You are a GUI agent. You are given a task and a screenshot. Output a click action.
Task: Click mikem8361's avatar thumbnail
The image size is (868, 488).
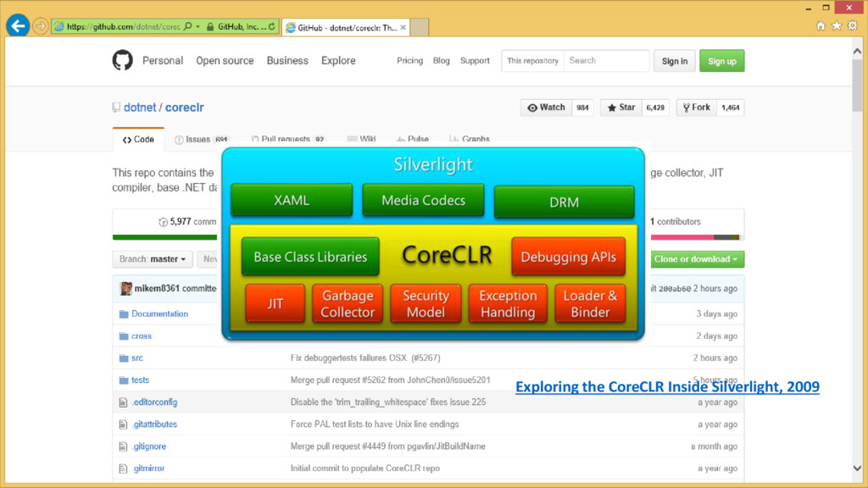[x=125, y=288]
